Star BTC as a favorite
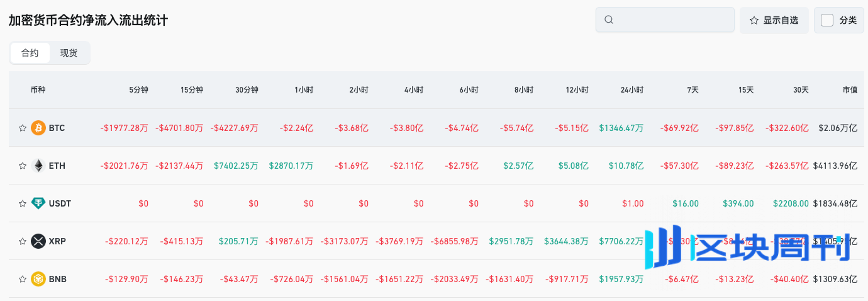The image size is (868, 301). click(23, 128)
